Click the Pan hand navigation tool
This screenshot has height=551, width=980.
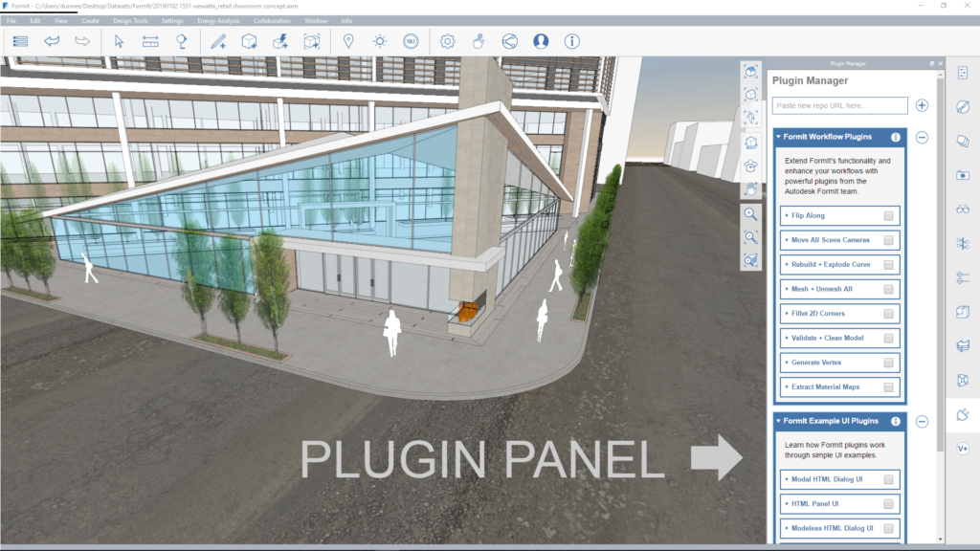(750, 189)
